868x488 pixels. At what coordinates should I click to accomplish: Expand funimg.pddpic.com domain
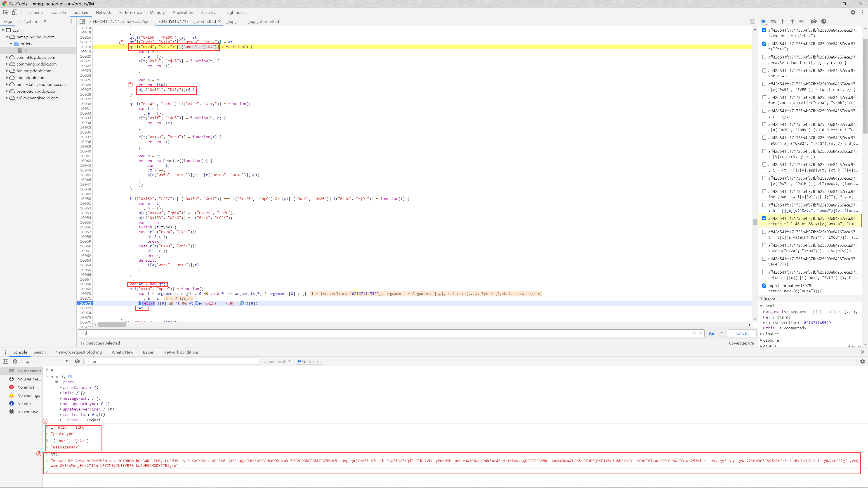coord(7,71)
